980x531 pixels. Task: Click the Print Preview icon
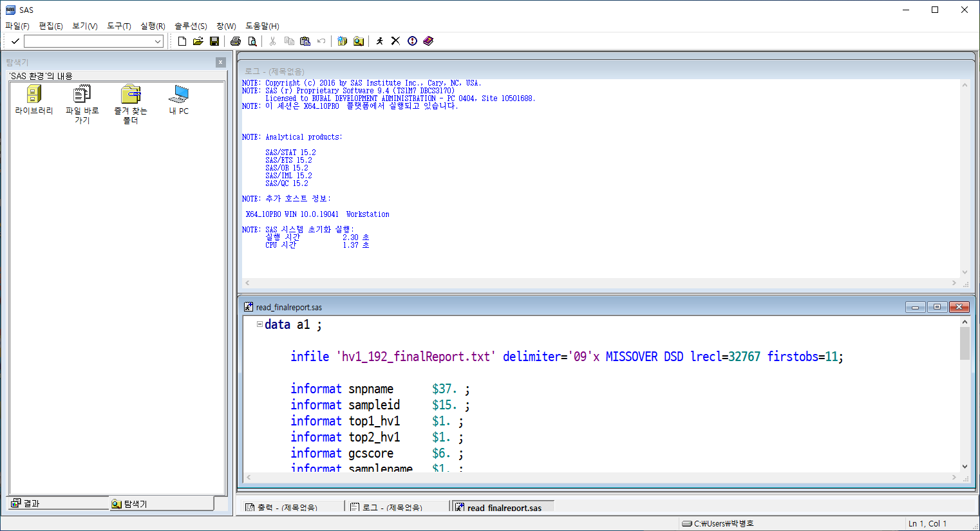point(252,41)
